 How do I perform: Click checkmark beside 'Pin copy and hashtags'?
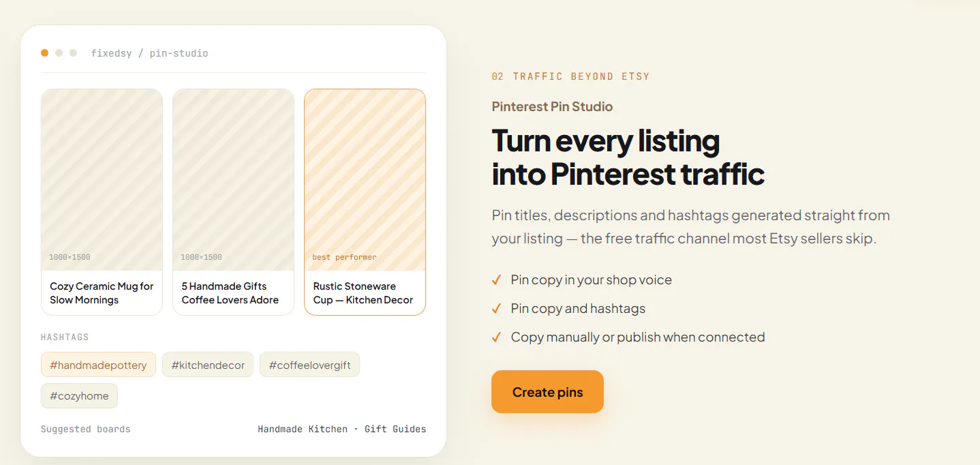497,309
